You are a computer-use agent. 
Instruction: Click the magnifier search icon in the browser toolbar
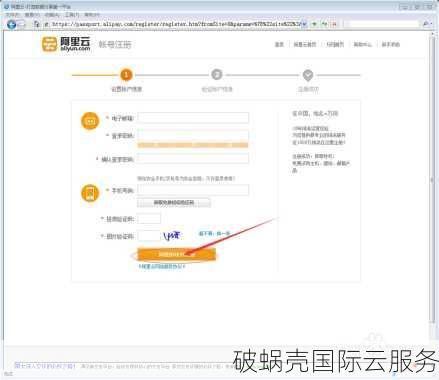[425, 24]
